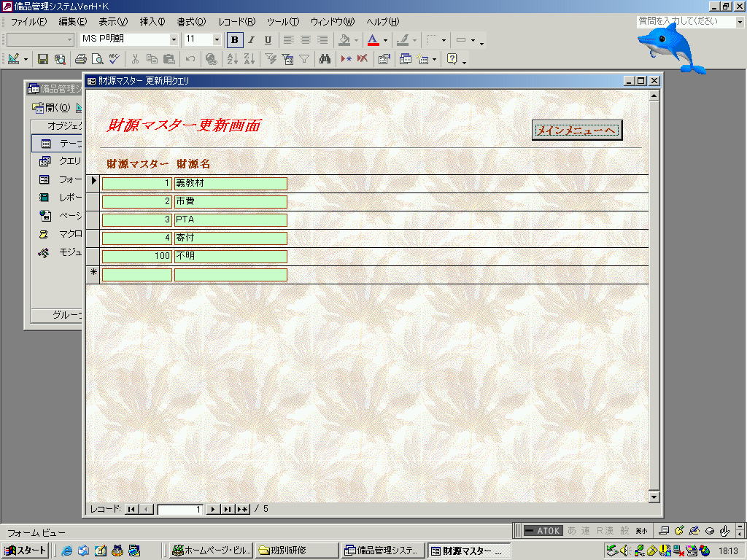This screenshot has width=747, height=560.
Task: Expand the font size 11 dropdown
Action: (216, 39)
